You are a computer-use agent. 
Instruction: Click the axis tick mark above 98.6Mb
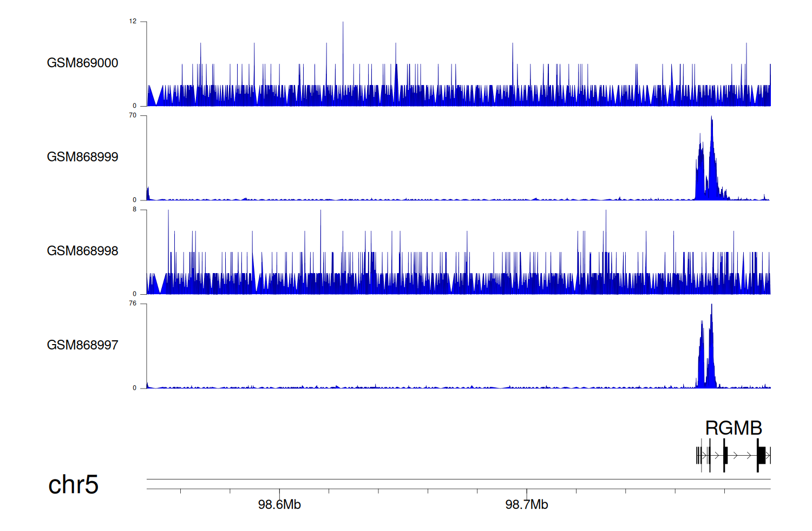280,492
